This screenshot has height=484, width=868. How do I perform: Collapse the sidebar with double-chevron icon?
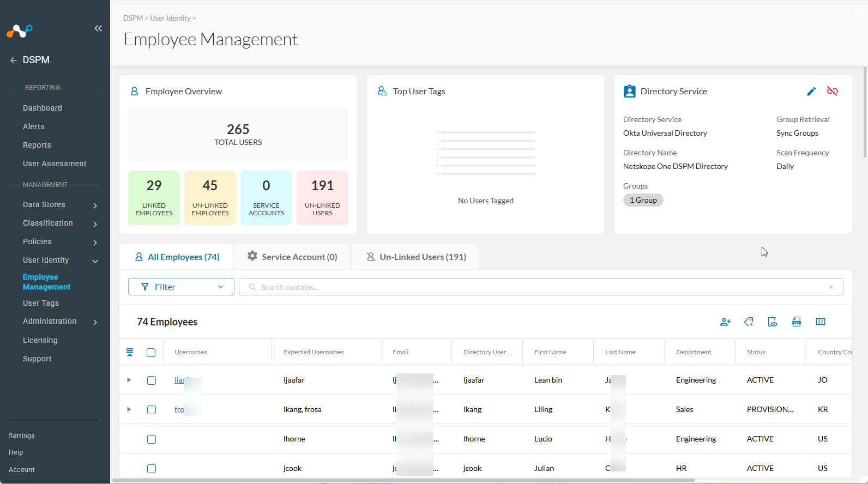point(98,28)
